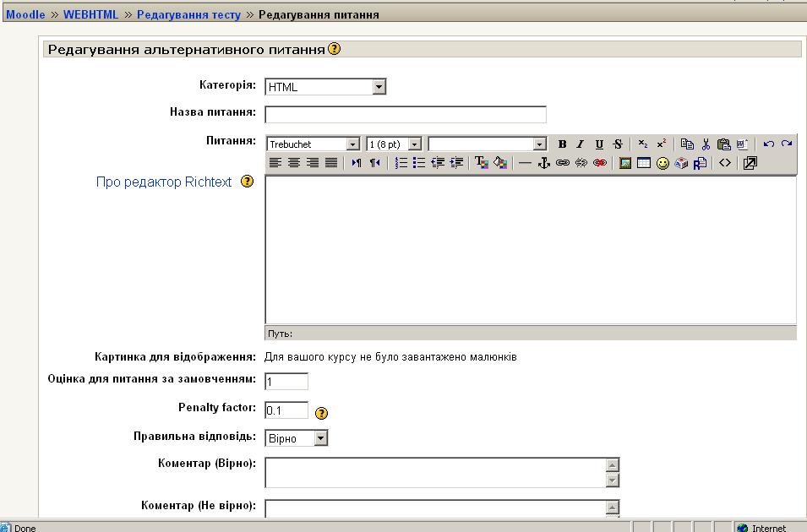Click the Путь: status bar of editor
The width and height of the screenshot is (807, 532).
pyautogui.click(x=531, y=333)
